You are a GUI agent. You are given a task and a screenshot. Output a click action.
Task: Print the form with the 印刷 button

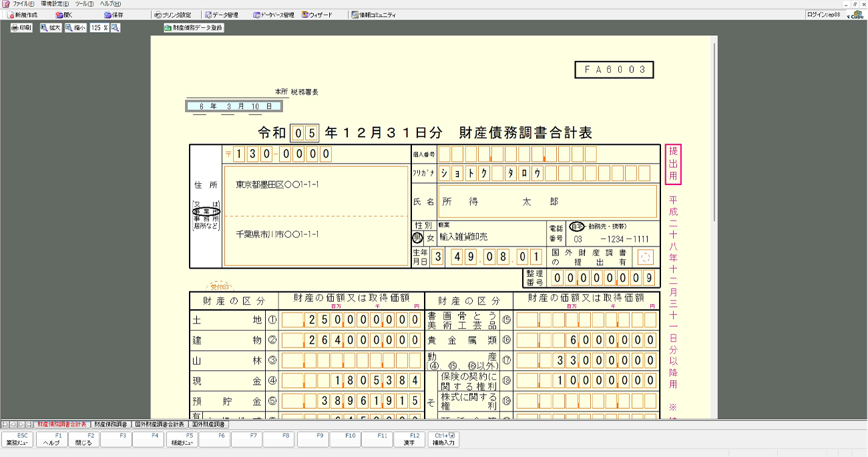[21, 28]
